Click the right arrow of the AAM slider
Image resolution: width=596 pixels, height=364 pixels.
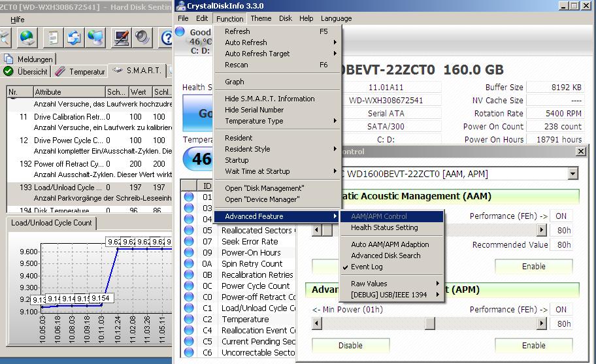542,230
